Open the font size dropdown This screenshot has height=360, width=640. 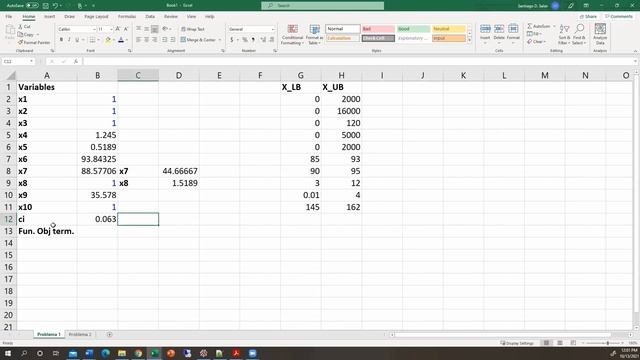point(111,29)
